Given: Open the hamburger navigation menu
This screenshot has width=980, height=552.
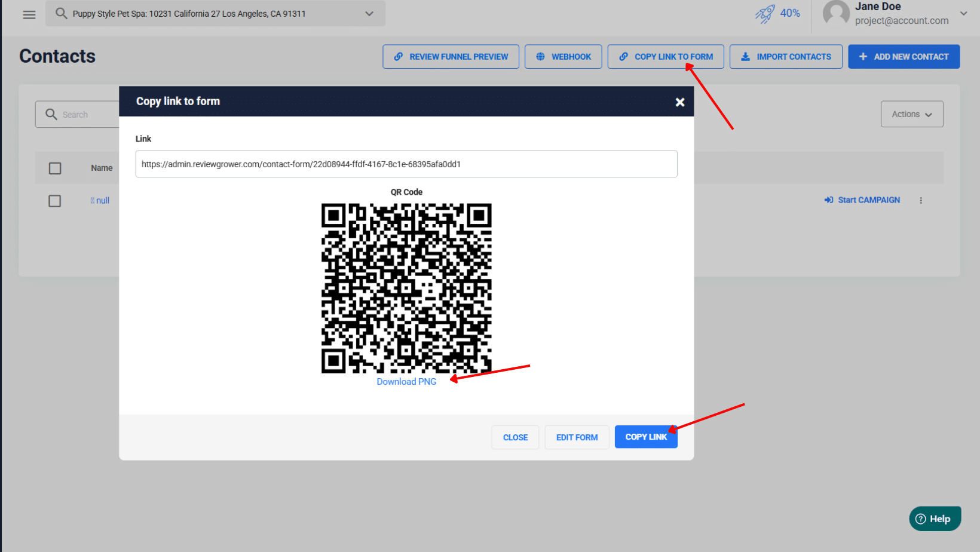Looking at the screenshot, I should pyautogui.click(x=29, y=14).
